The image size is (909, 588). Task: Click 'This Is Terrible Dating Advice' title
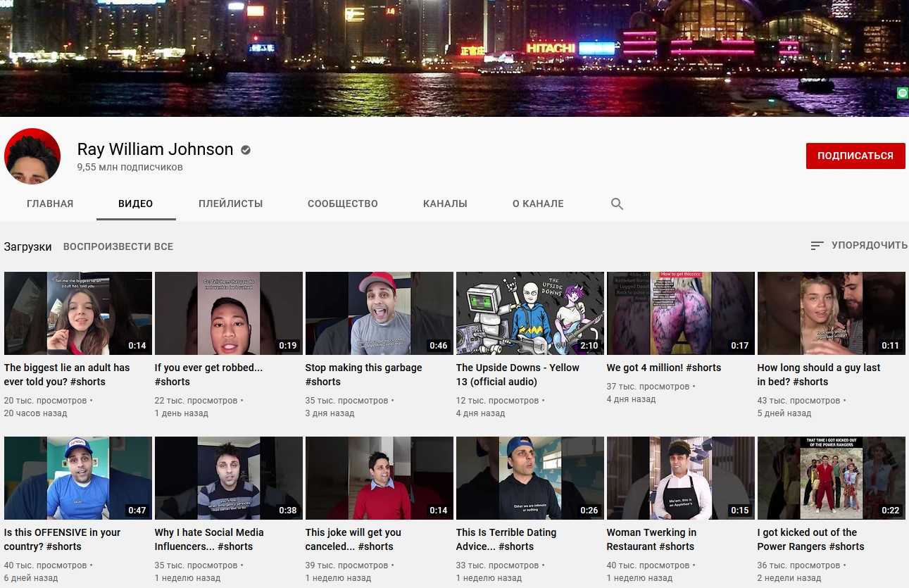pyautogui.click(x=506, y=539)
